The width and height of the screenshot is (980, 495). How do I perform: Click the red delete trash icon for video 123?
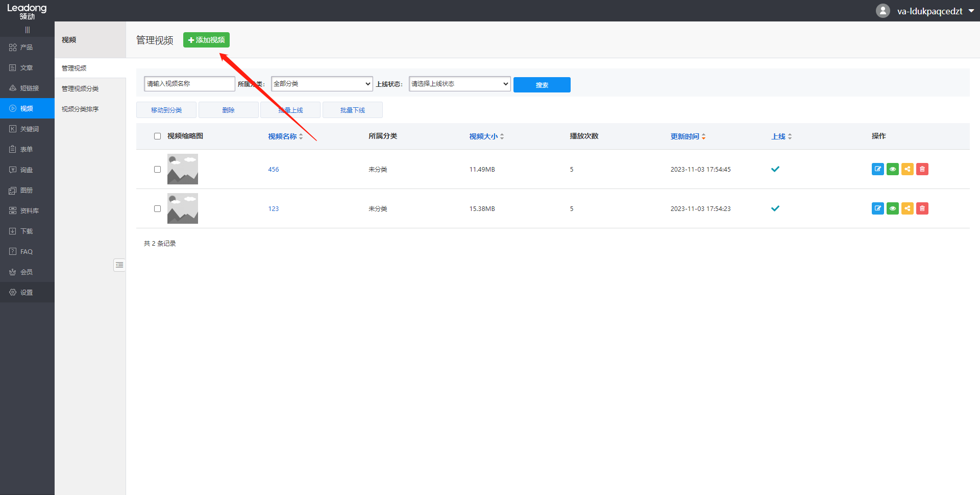click(x=922, y=208)
